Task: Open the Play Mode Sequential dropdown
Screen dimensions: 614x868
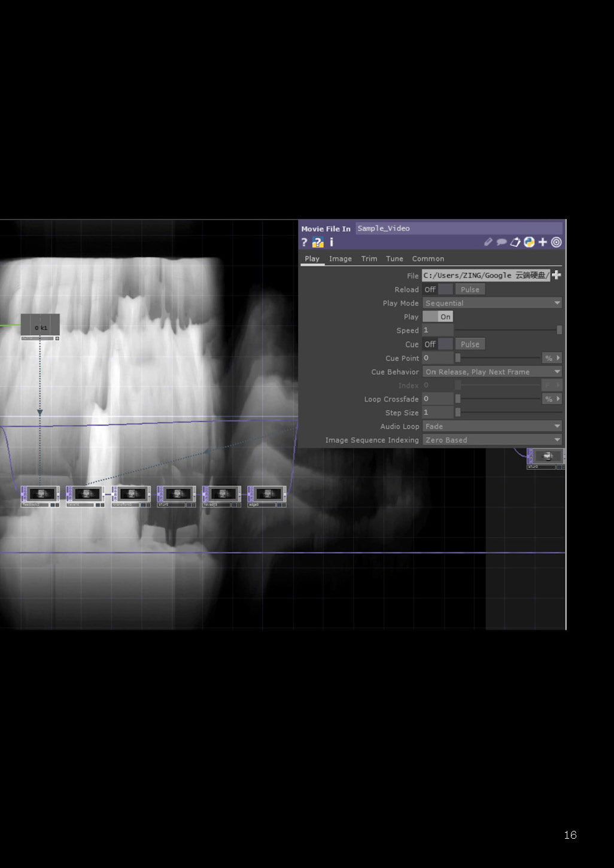Action: 492,304
